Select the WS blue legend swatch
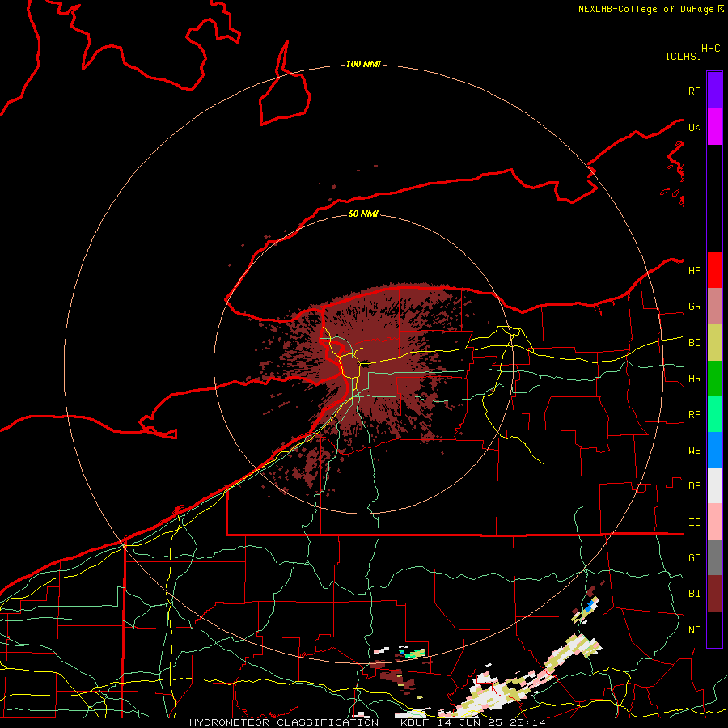 pos(714,450)
